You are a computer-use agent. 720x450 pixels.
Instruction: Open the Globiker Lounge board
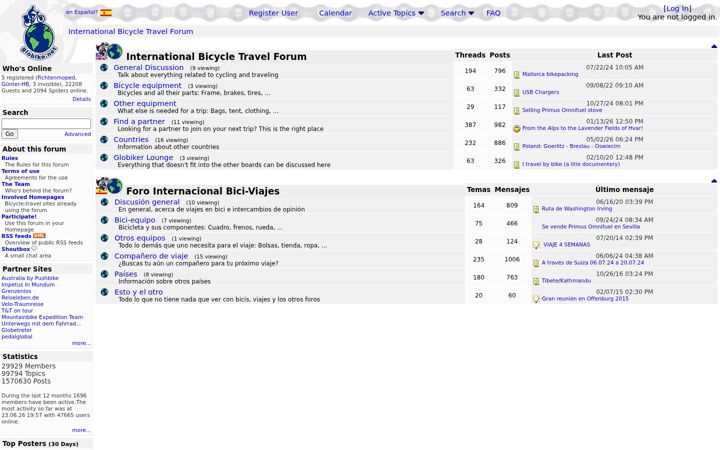(143, 158)
